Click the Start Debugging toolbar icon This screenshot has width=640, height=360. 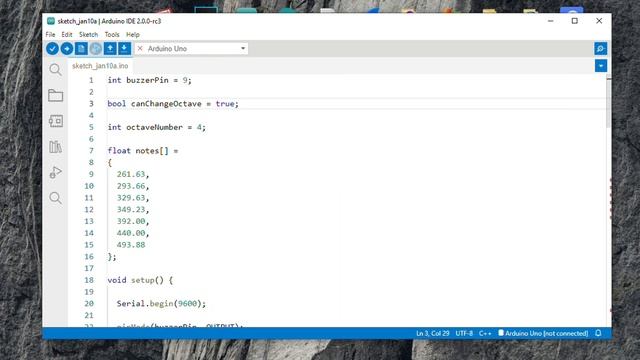point(96,49)
